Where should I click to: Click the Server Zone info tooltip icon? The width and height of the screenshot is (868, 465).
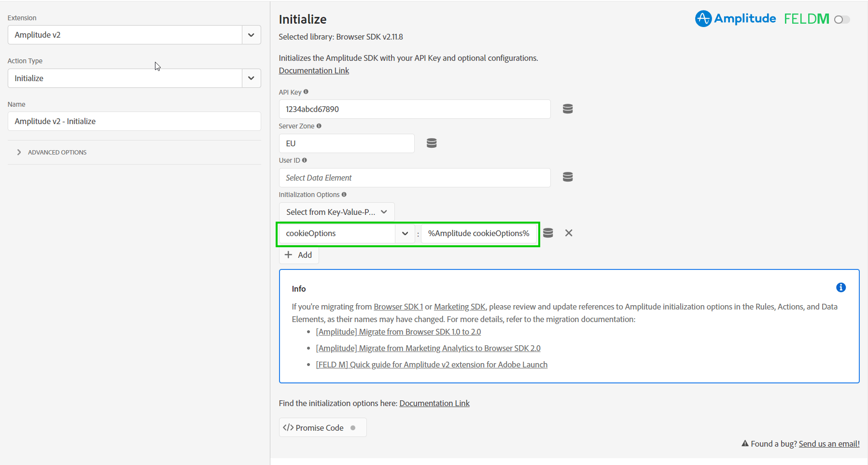click(319, 126)
